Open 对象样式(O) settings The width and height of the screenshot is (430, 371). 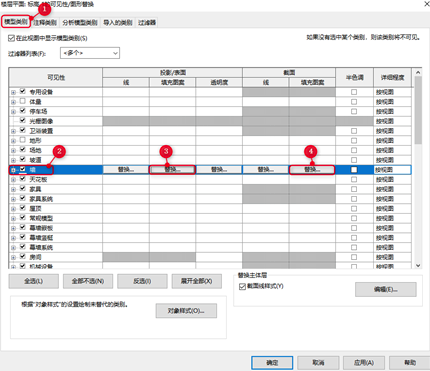click(x=186, y=311)
